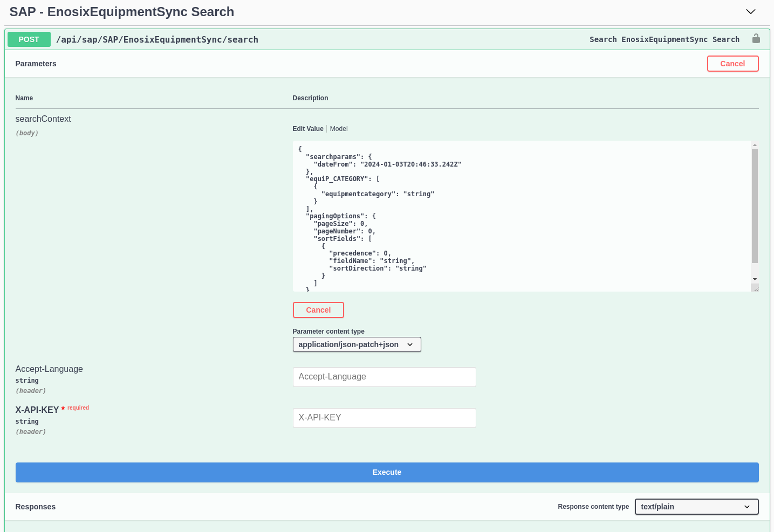Screen dimensions: 774x532
Task: Click the Accept-Language parameter label
Action: point(49,369)
